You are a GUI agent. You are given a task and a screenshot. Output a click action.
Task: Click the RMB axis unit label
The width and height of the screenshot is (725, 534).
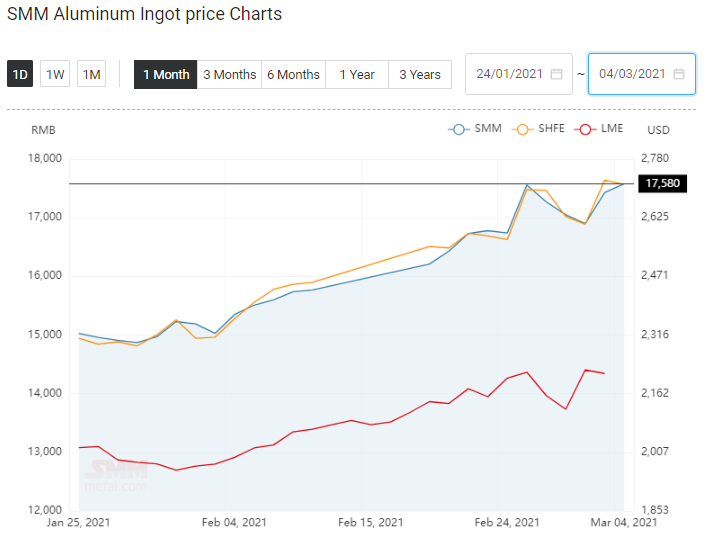tap(43, 130)
